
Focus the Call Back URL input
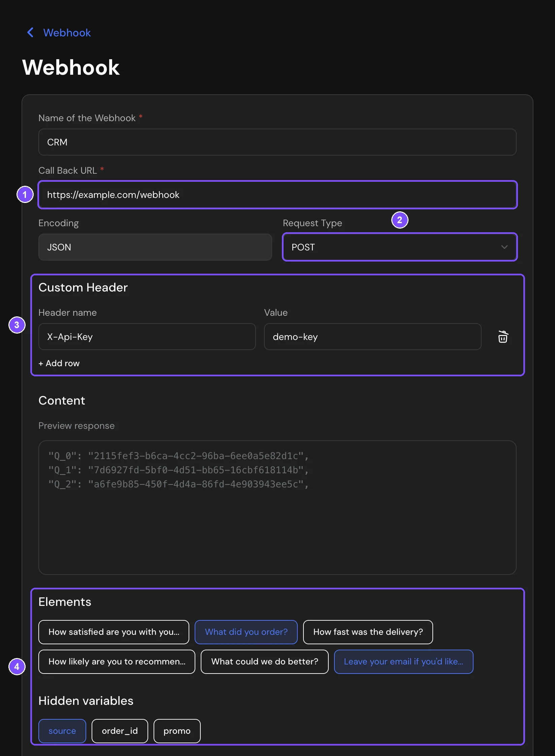(x=277, y=195)
